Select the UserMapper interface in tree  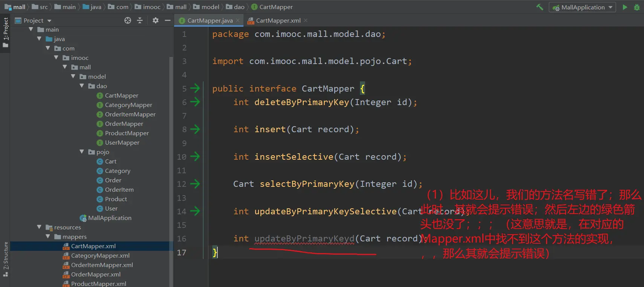(122, 142)
